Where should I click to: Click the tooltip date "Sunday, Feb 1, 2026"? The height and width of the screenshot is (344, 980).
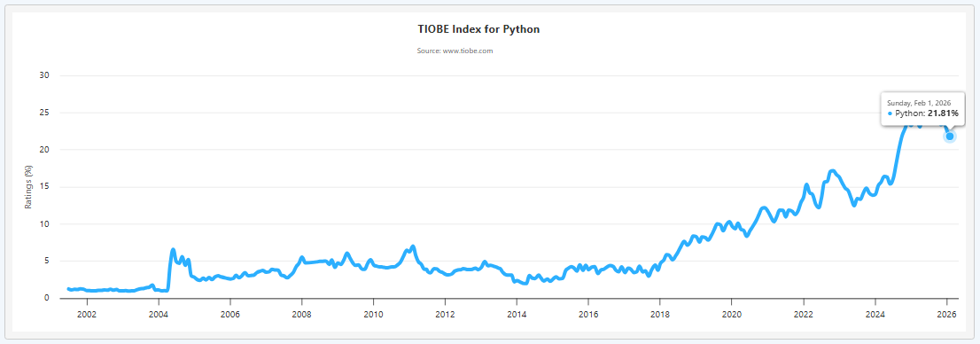pos(919,103)
